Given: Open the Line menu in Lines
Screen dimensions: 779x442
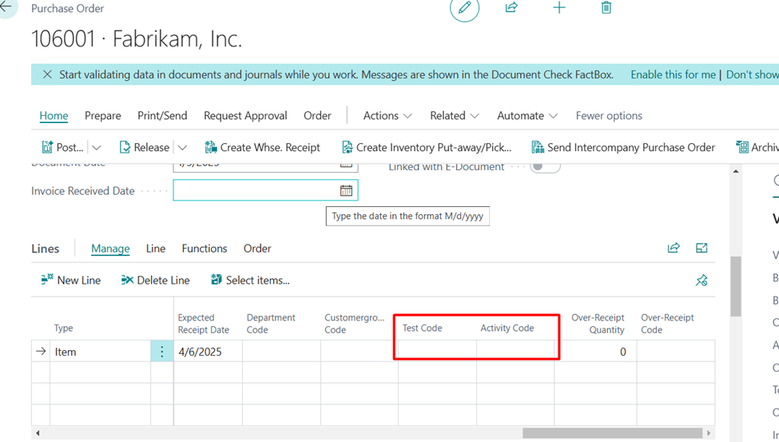Looking at the screenshot, I should (x=156, y=248).
